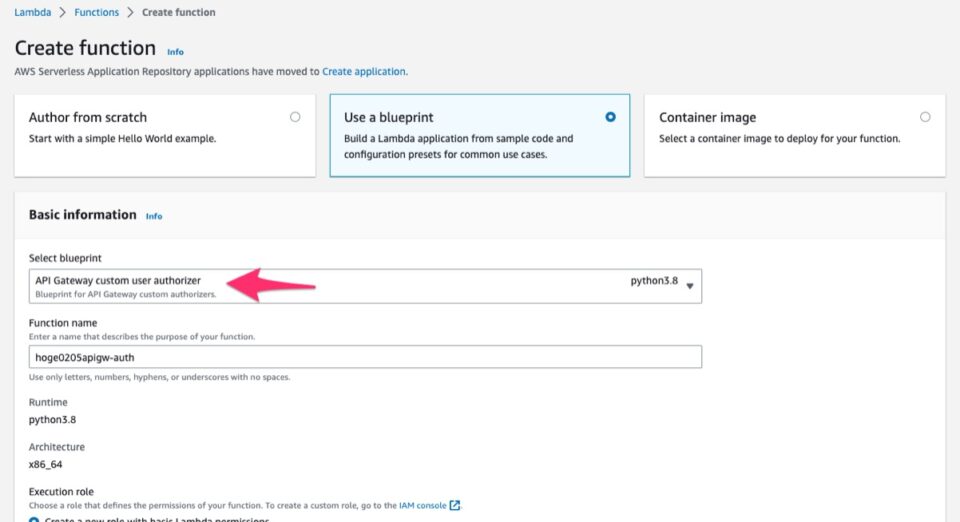The width and height of the screenshot is (960, 522).
Task: Click breadcrumb chevron after Lambda
Action: point(63,12)
